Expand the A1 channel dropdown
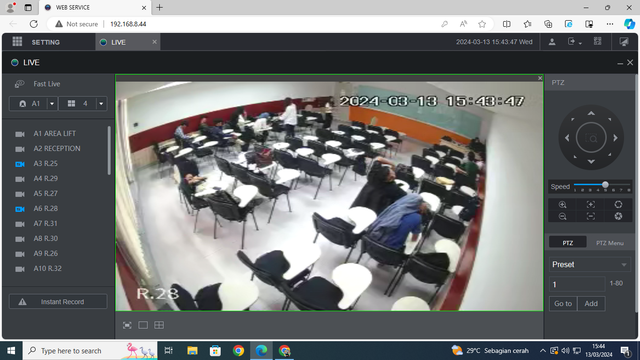640x360 pixels. [x=52, y=104]
